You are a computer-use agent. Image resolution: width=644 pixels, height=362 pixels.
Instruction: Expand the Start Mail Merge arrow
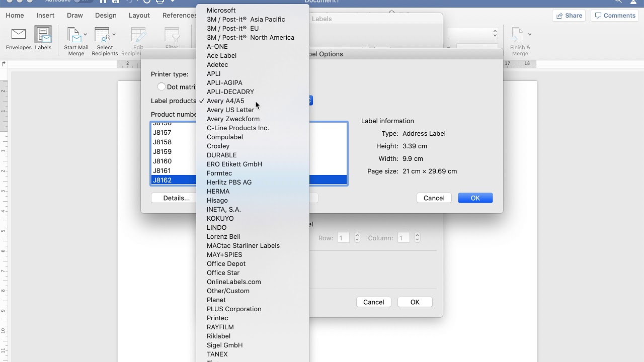click(85, 34)
